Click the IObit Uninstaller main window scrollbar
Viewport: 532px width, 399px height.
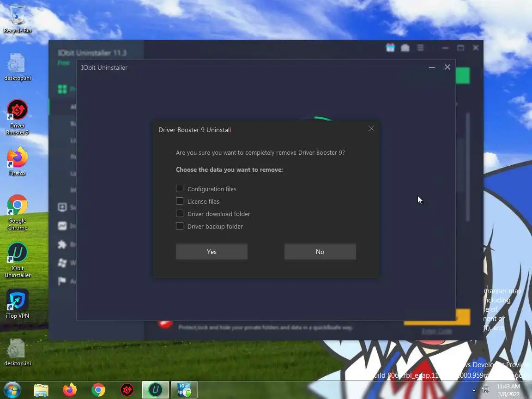(468, 167)
